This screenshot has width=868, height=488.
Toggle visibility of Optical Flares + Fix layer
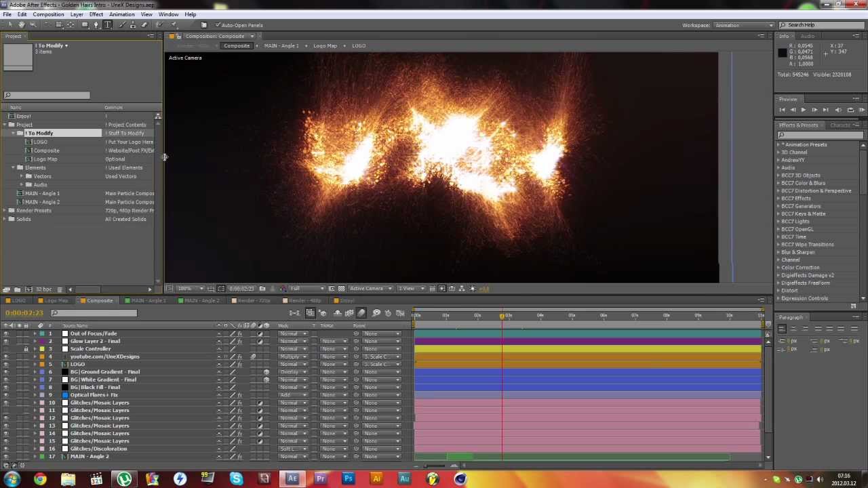pos(6,395)
